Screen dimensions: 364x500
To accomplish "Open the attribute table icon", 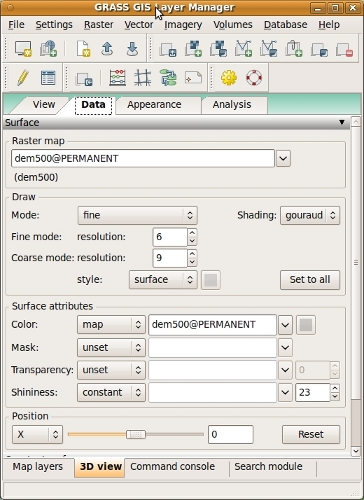I will click(48, 78).
